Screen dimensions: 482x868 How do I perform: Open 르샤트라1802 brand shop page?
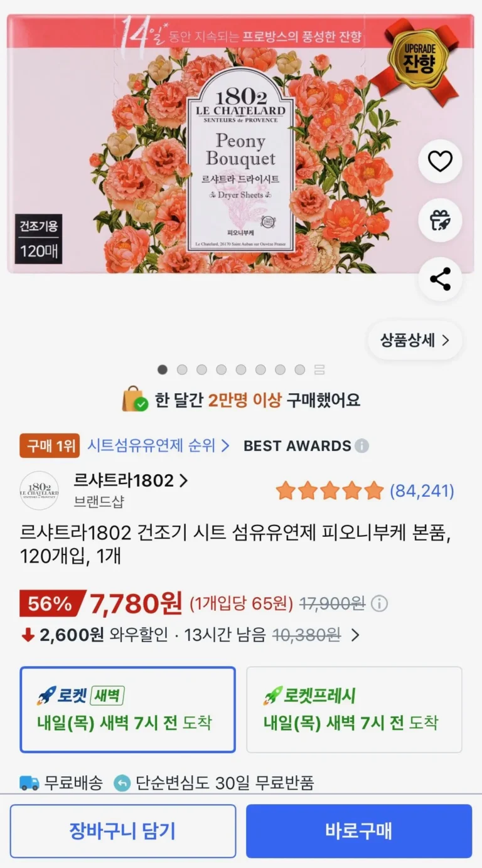(x=131, y=481)
